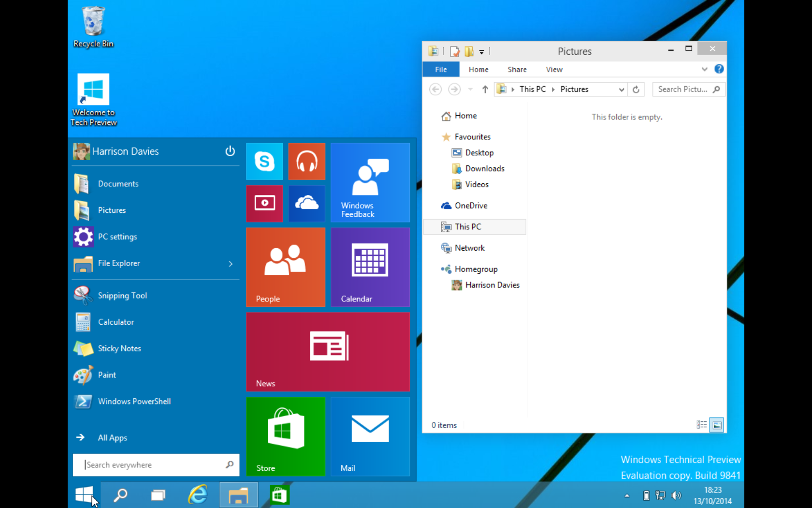This screenshot has height=508, width=812.
Task: Click the battery tray icon
Action: point(646,495)
